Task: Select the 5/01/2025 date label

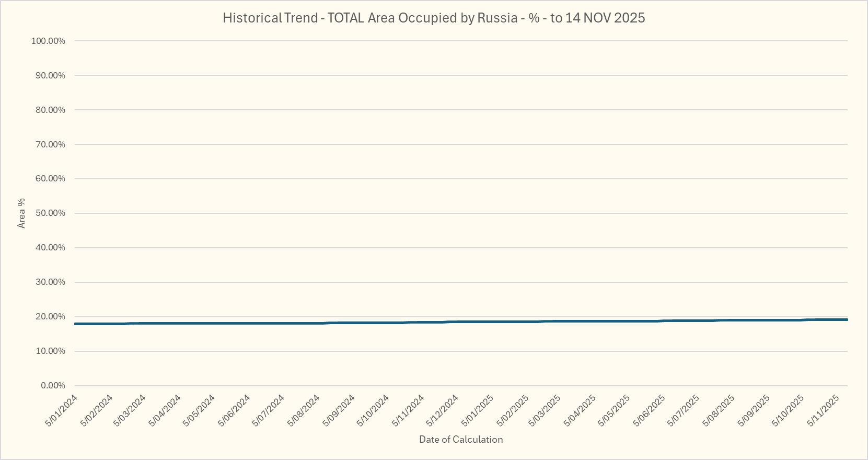Action: [477, 411]
